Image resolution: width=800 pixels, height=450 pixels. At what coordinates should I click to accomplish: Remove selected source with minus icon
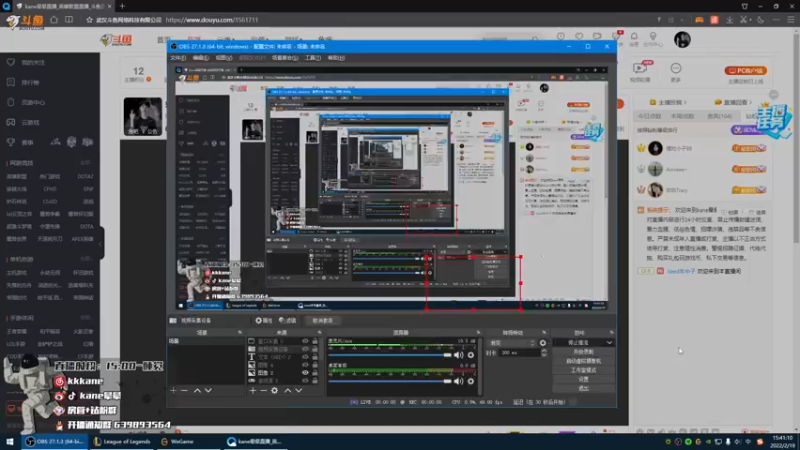(x=263, y=390)
